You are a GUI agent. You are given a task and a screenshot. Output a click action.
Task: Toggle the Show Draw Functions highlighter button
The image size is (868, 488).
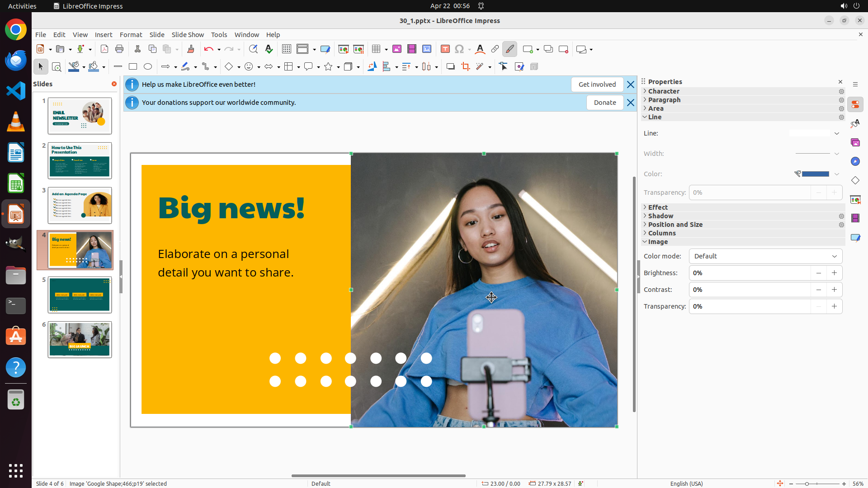pyautogui.click(x=509, y=49)
